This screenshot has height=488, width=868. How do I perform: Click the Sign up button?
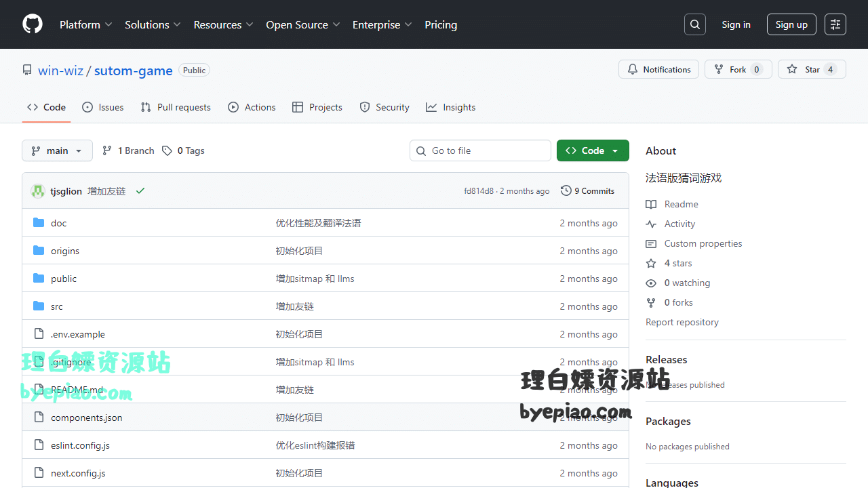(791, 24)
